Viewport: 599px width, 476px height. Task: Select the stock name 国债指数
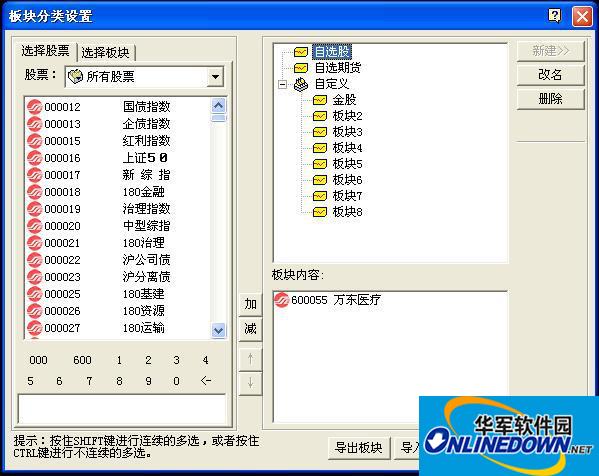tap(146, 107)
